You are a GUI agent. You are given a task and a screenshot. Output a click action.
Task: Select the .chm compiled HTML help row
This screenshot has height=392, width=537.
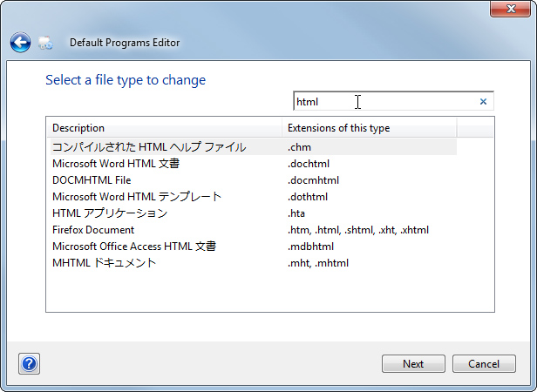point(149,147)
